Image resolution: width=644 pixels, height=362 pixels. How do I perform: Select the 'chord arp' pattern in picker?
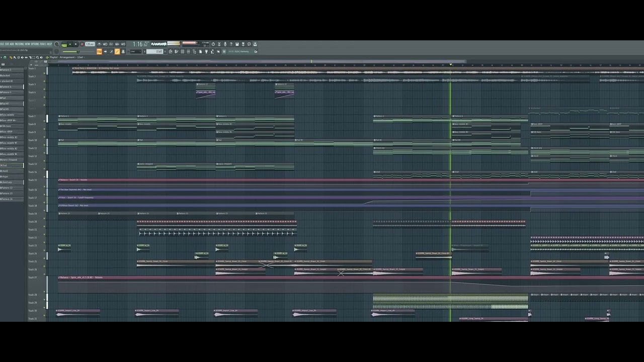point(12,182)
